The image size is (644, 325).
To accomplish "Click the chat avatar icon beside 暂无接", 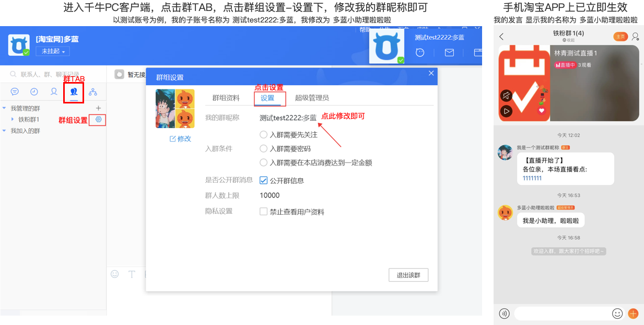I will click(119, 74).
